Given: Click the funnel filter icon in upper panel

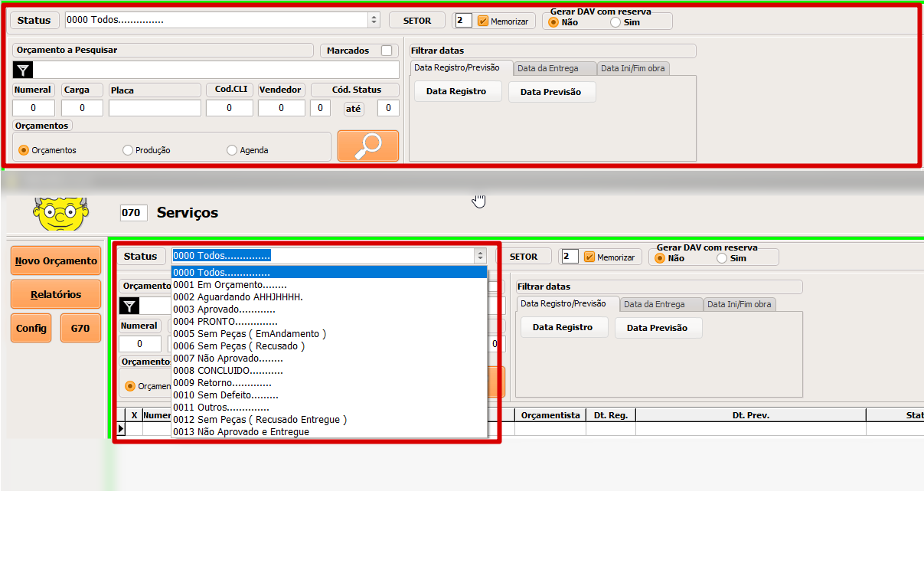Looking at the screenshot, I should 23,70.
